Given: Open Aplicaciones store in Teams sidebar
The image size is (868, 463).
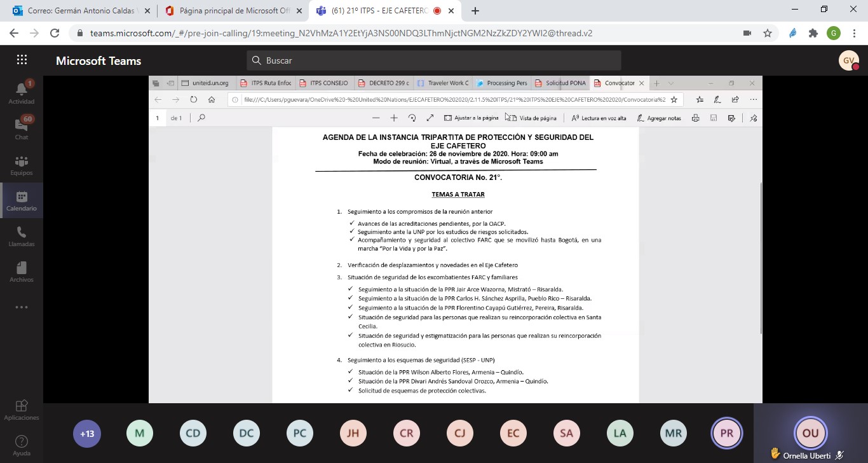Looking at the screenshot, I should [22, 410].
